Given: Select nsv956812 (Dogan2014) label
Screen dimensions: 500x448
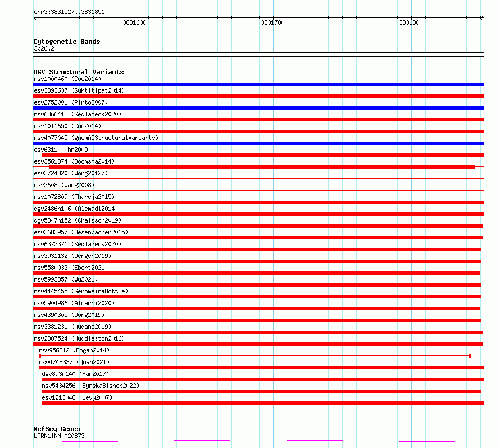Looking at the screenshot, I should pos(74,350).
